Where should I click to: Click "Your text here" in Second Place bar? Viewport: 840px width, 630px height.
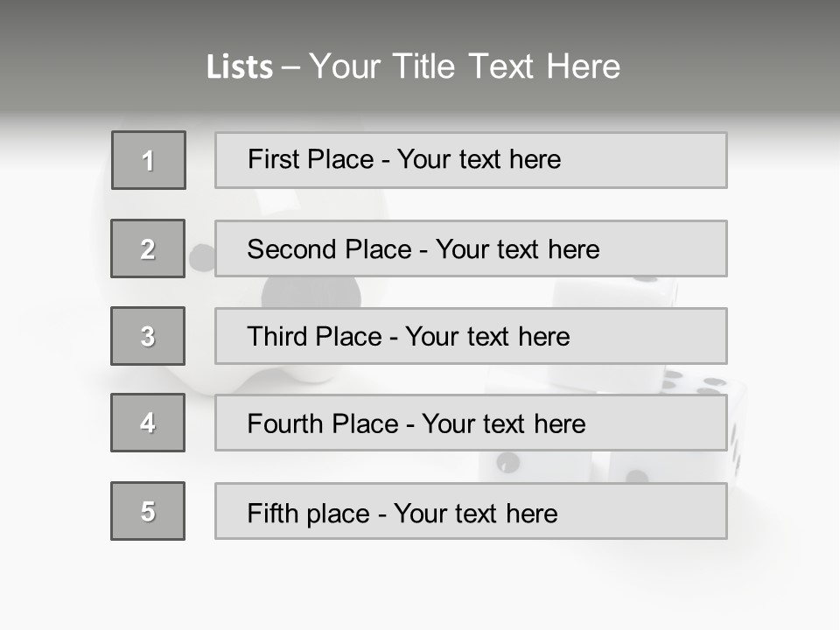point(517,249)
